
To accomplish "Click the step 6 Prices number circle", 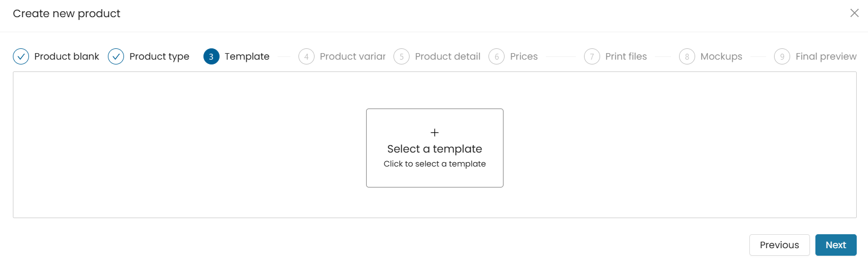I will point(497,56).
